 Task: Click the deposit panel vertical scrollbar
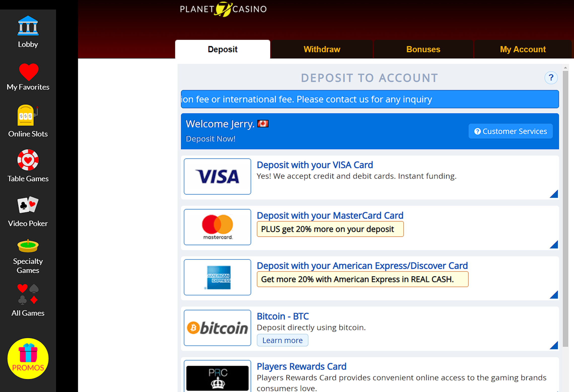pos(565,209)
